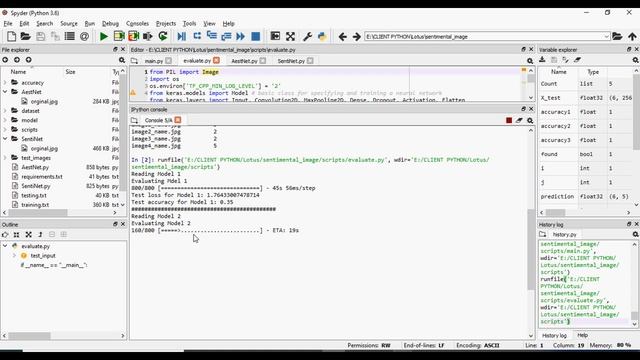Remove all variables eraser in Variable explorer
The height and width of the screenshot is (360, 640).
click(577, 60)
